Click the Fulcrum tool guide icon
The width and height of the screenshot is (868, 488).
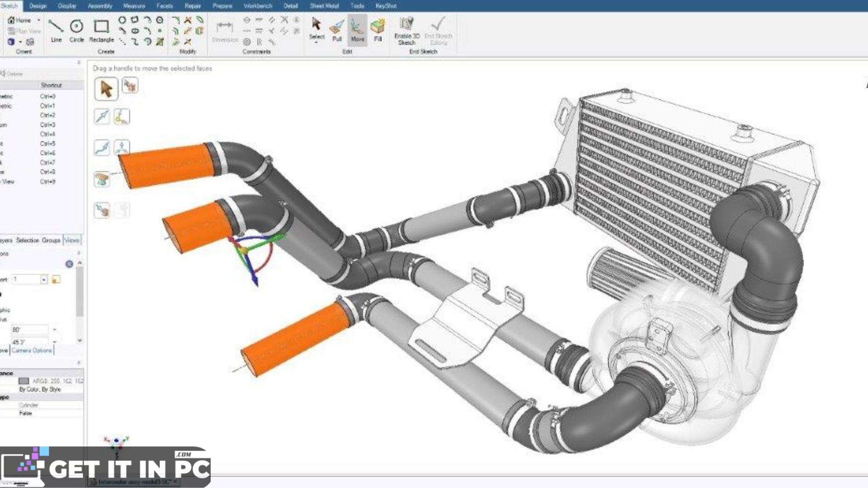click(x=102, y=179)
